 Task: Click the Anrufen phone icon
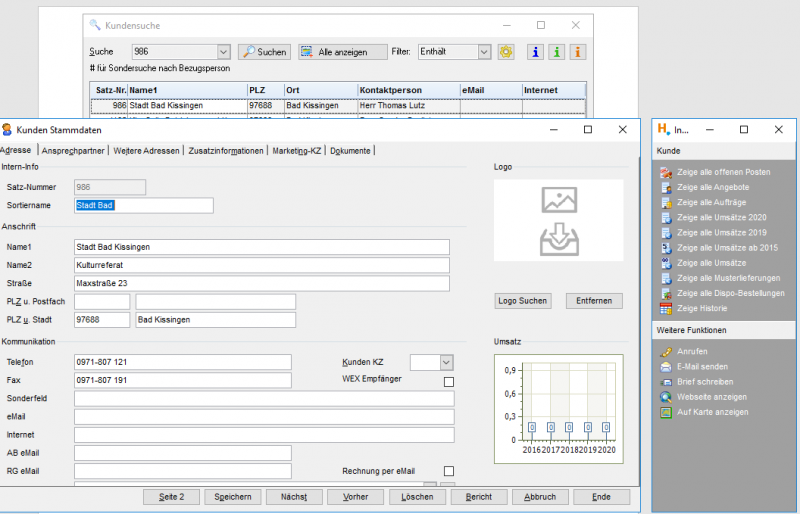pos(666,352)
